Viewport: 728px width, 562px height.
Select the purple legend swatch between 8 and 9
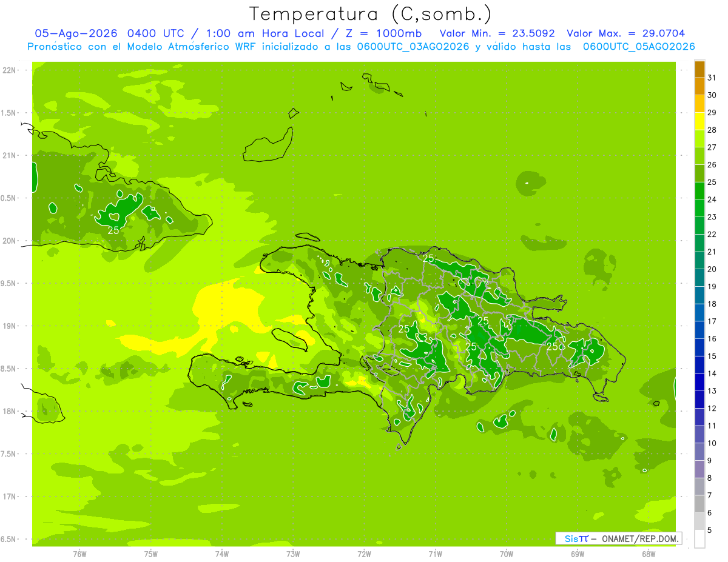[x=699, y=469]
